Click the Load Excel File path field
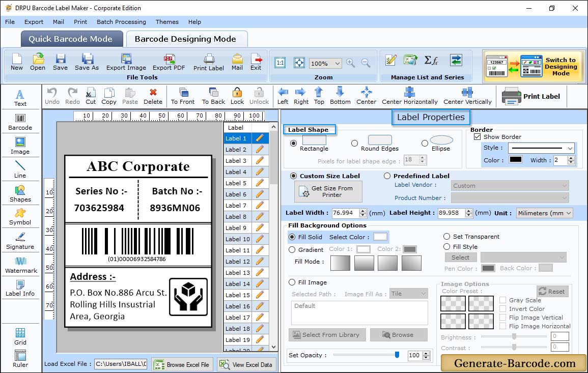588x373 pixels. (x=120, y=364)
